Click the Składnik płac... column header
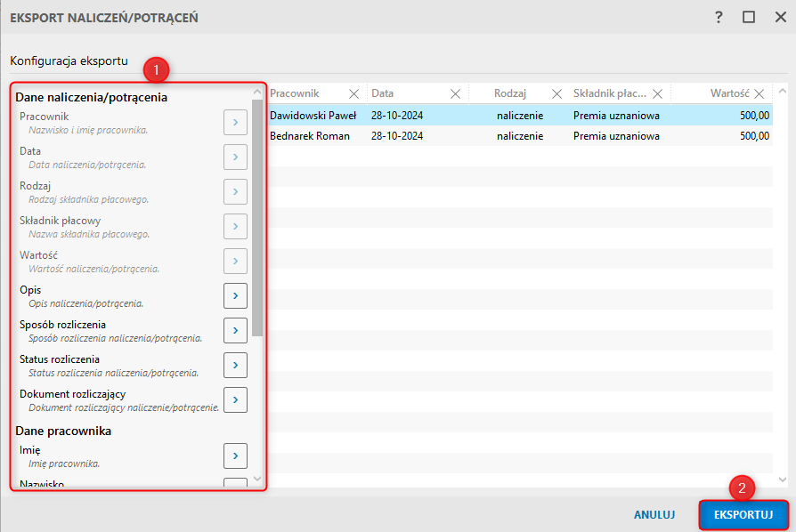796x532 pixels. [610, 93]
